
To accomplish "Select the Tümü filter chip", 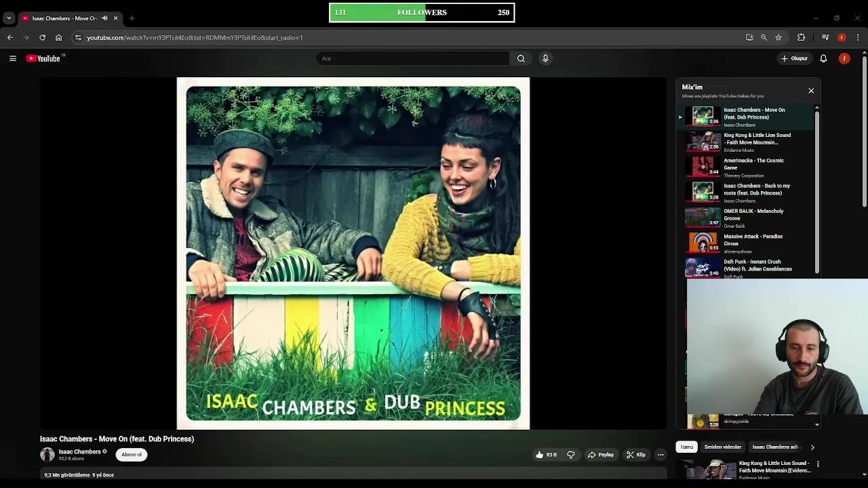I will pos(687,447).
